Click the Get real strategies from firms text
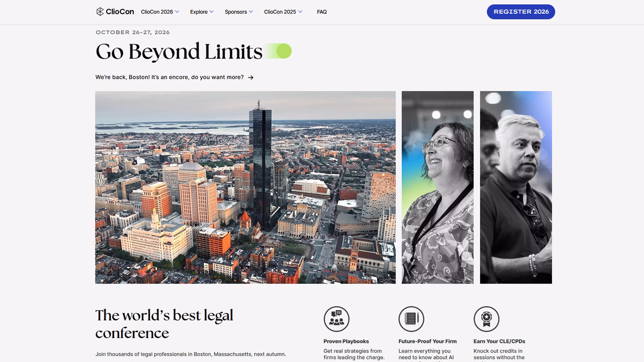644x362 pixels. click(354, 354)
